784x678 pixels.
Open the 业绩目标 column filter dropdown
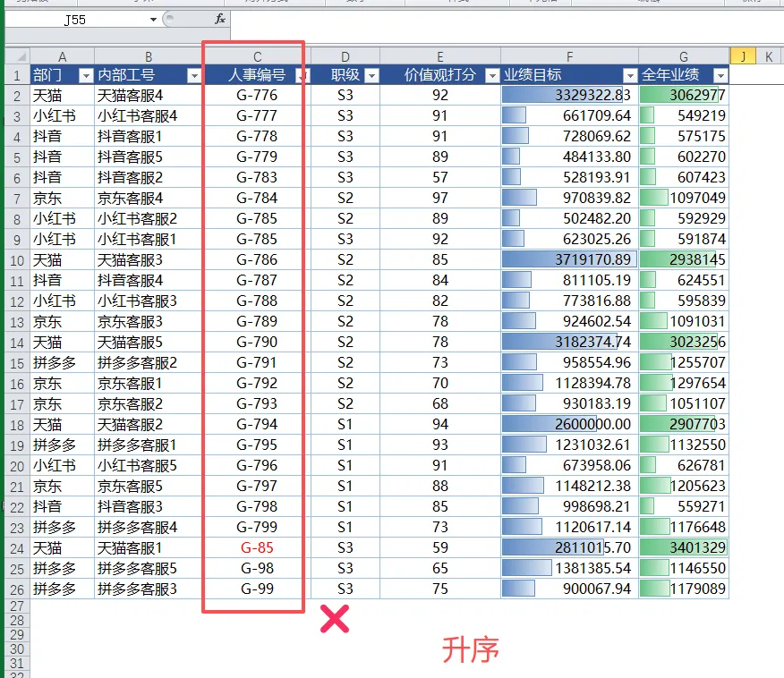630,75
